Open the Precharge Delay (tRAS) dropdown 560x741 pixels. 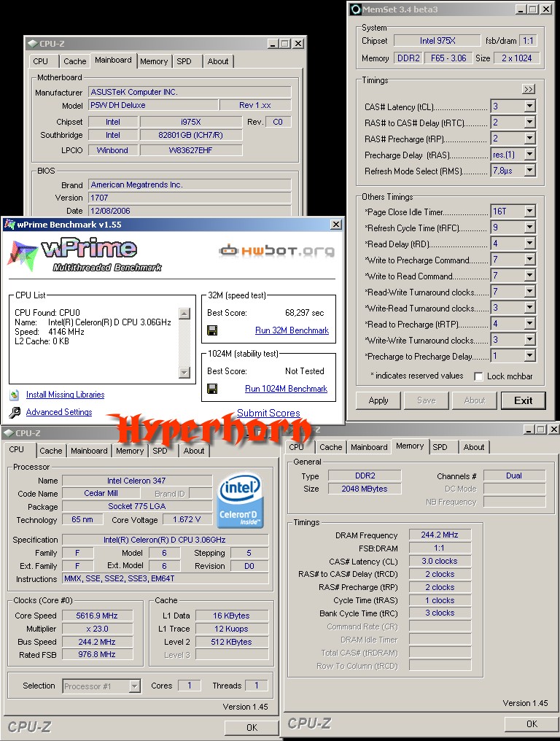coord(530,155)
